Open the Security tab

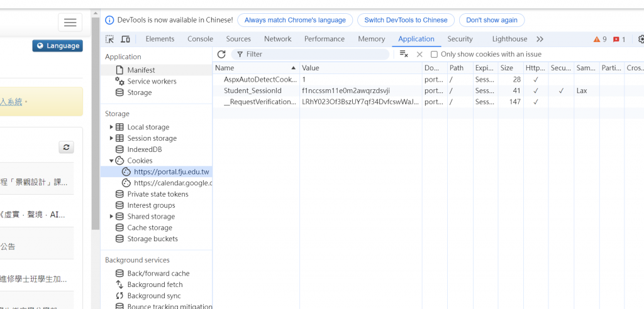(460, 39)
